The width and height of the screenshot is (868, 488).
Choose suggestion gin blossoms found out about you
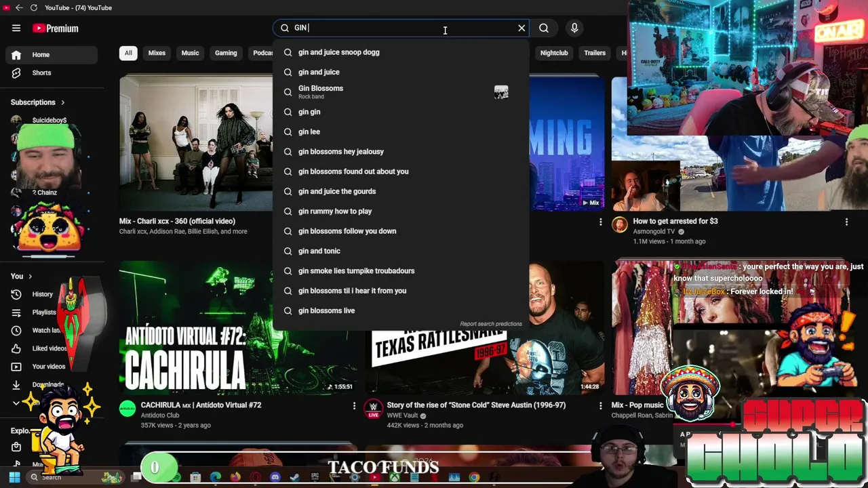coord(401,171)
